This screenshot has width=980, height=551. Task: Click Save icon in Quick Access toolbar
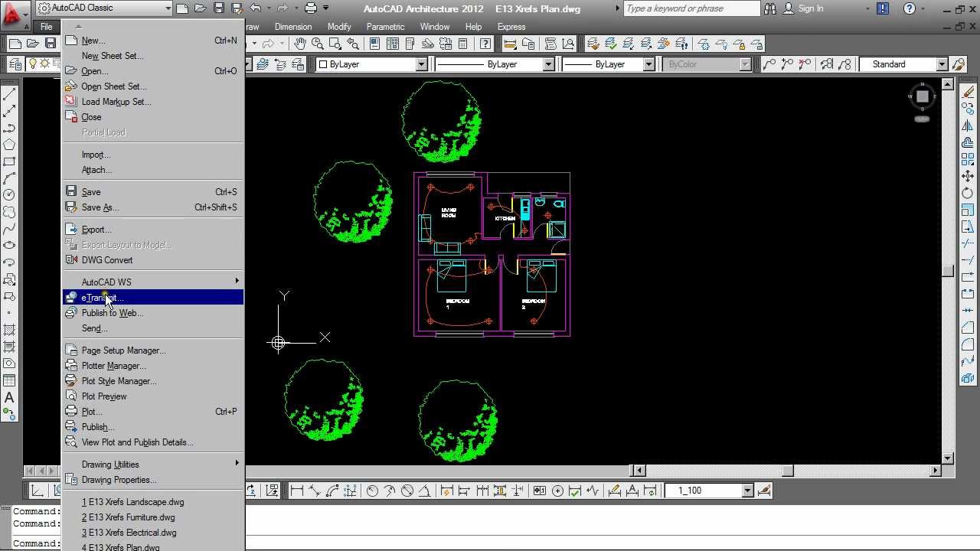click(x=218, y=8)
